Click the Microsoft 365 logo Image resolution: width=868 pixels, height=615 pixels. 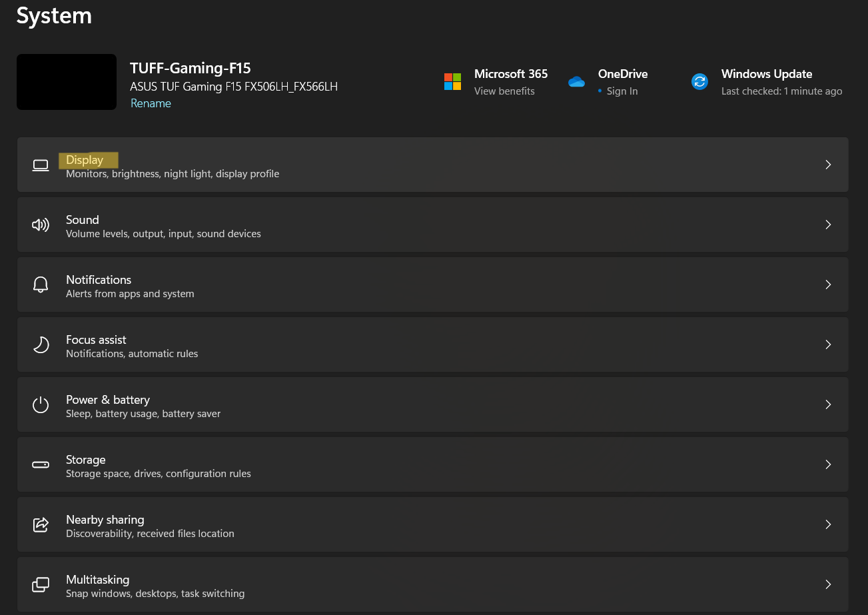pyautogui.click(x=452, y=81)
